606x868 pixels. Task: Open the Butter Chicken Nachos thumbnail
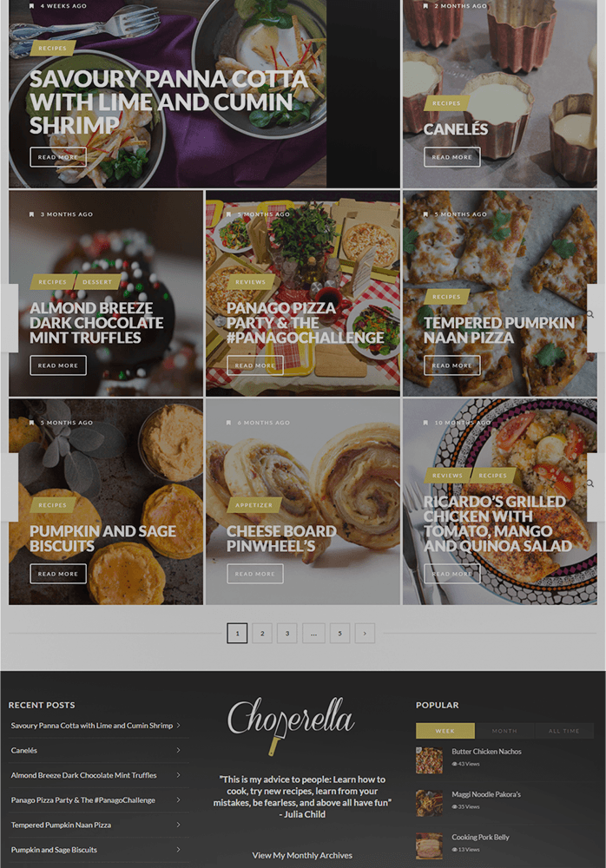point(429,760)
